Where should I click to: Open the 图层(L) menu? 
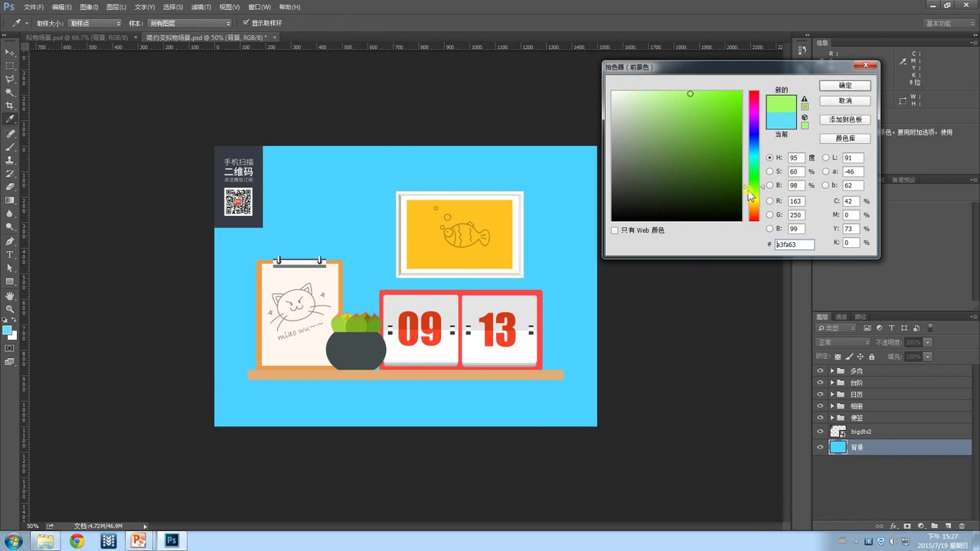tap(116, 7)
